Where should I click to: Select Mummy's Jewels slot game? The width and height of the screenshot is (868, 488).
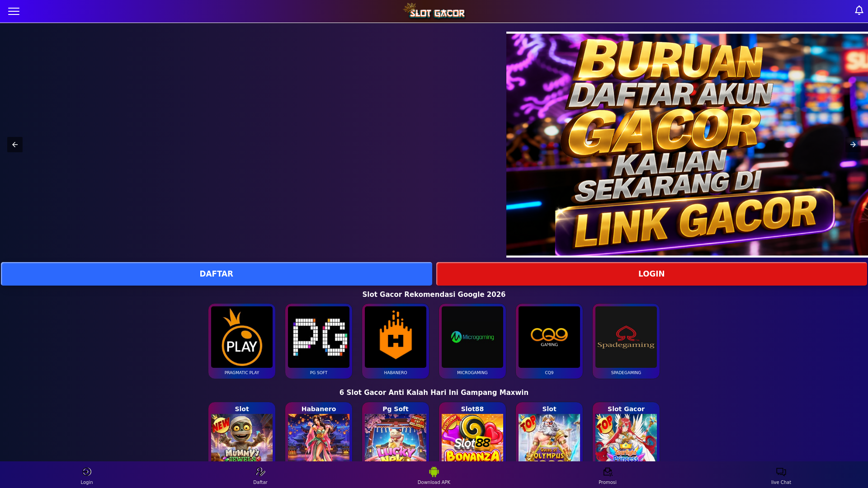coord(242,432)
